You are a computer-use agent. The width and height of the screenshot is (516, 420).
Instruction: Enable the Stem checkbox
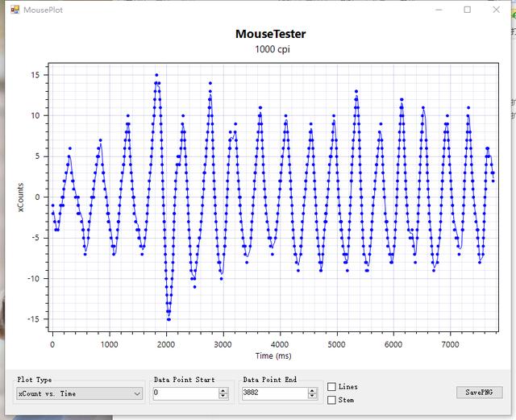pos(332,399)
